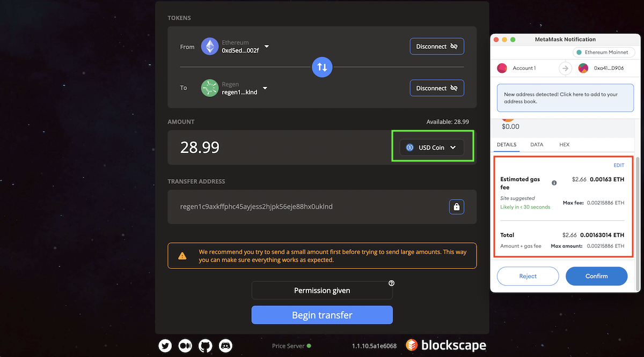Disconnect the Regen wallet

pyautogui.click(x=437, y=88)
